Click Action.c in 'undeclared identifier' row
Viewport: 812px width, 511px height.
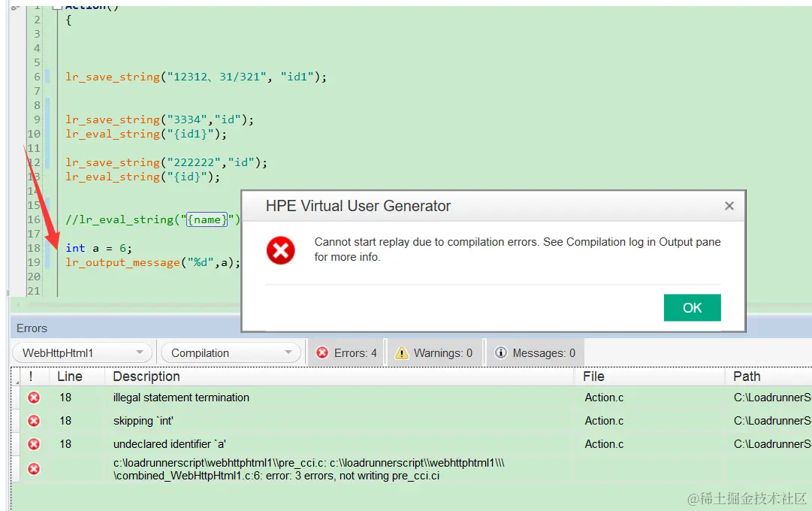[604, 444]
